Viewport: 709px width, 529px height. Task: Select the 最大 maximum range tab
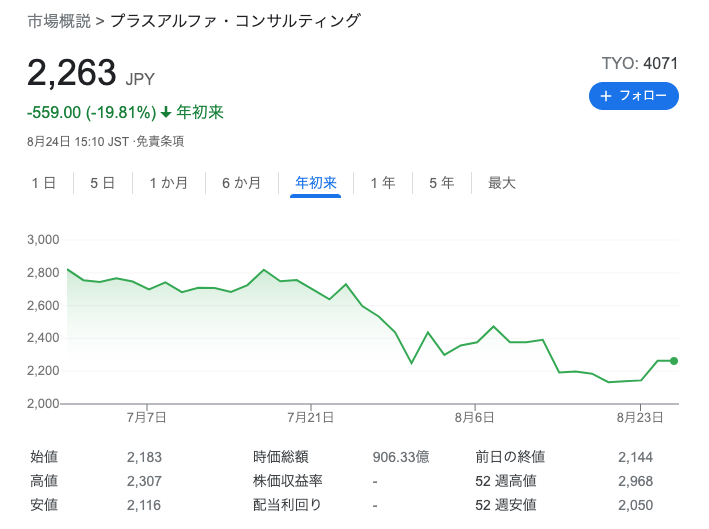pyautogui.click(x=502, y=183)
